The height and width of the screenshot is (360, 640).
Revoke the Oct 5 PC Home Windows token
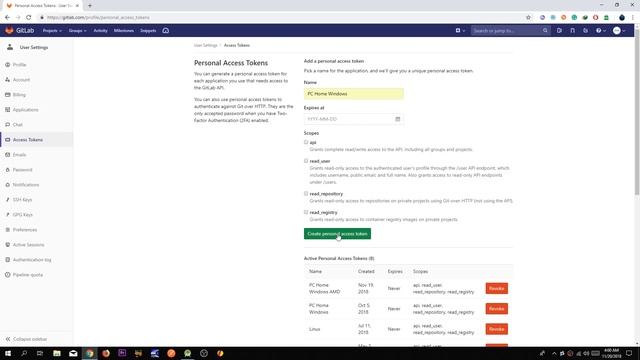pyautogui.click(x=496, y=309)
